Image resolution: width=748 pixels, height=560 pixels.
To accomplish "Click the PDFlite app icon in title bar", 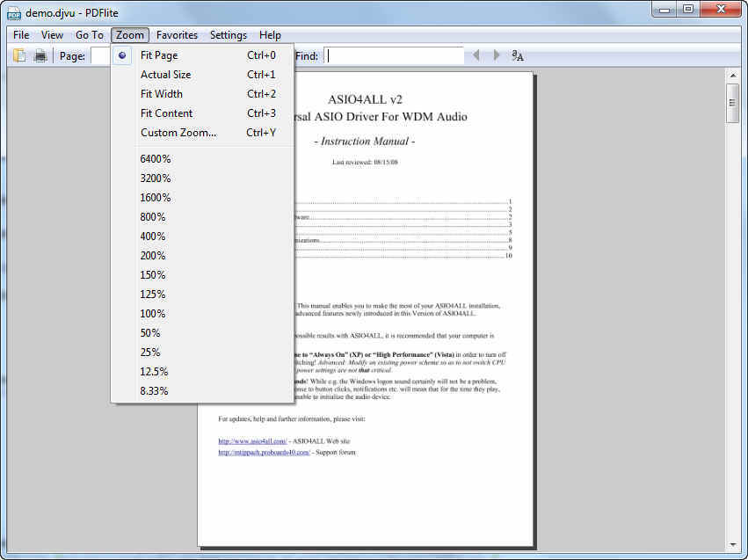I will tap(14, 13).
